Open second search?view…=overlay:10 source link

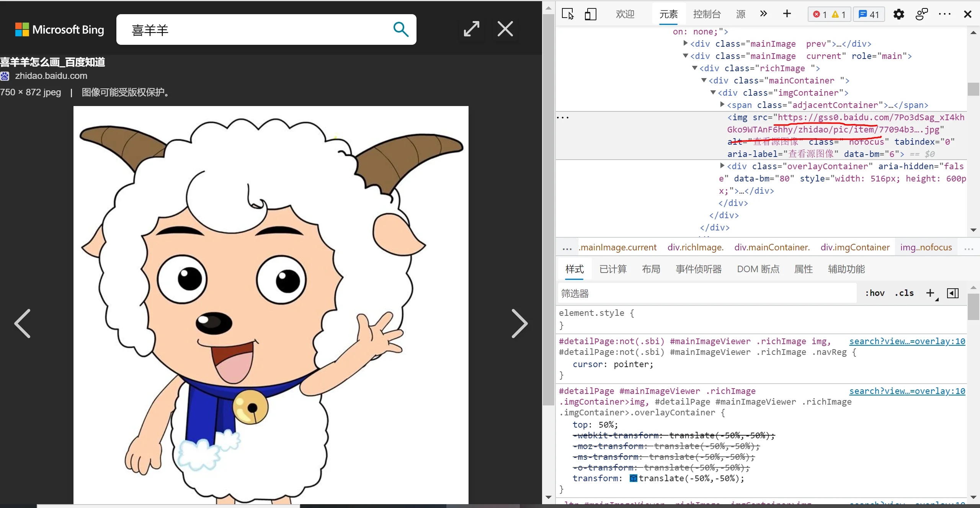[907, 391]
